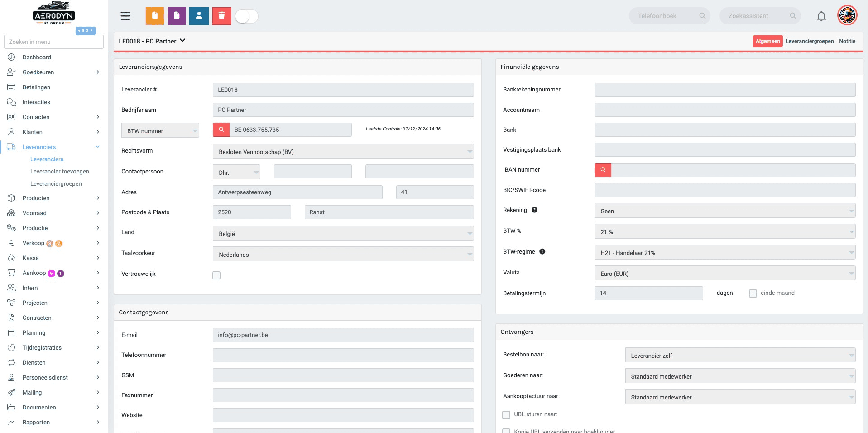Click the Documenten folder icon
Viewport: 868px width, 433px height.
[x=11, y=408]
